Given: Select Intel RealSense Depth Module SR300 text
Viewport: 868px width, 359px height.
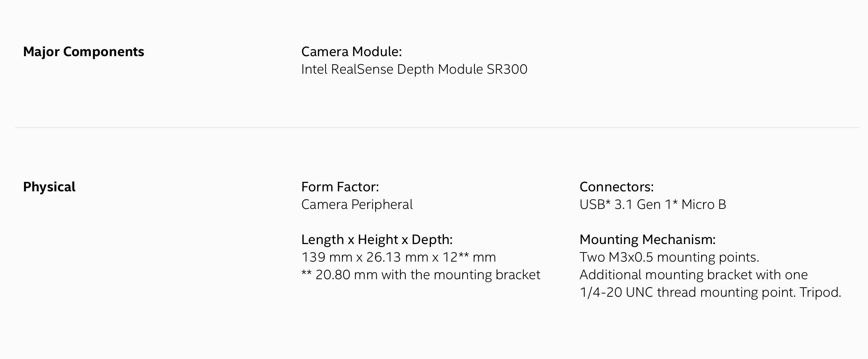Looking at the screenshot, I should coord(414,69).
